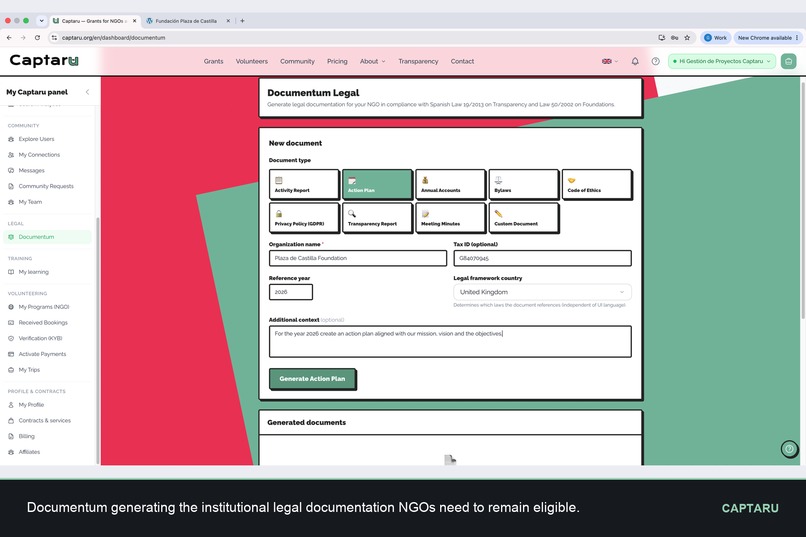Click the Affiliates icon in sidebar

pos(11,452)
